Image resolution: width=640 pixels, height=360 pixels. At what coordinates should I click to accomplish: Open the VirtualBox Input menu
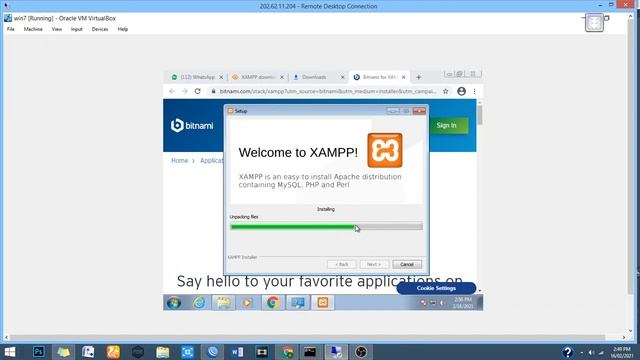click(76, 29)
